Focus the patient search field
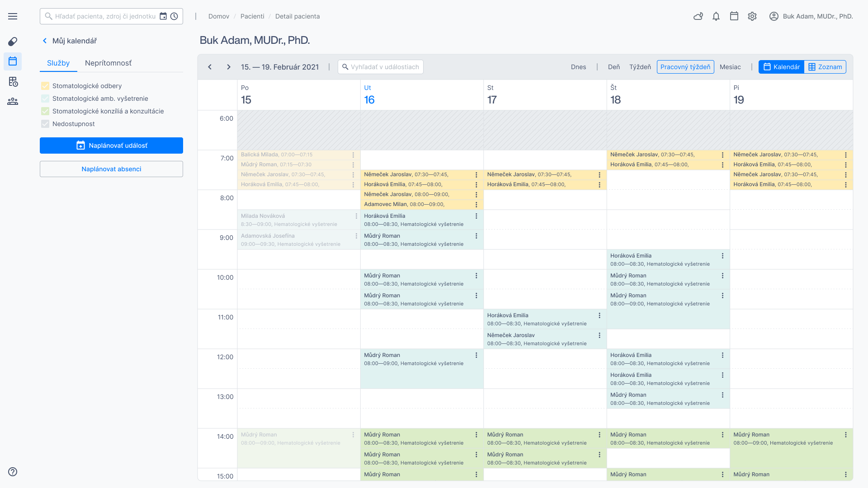Screen dimensions: 868x488 click(x=111, y=16)
